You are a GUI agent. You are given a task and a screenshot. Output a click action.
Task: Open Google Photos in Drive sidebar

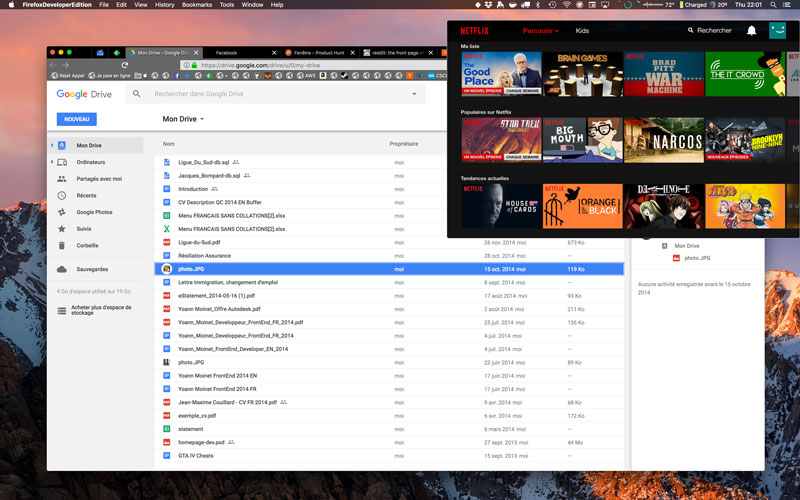(94, 212)
